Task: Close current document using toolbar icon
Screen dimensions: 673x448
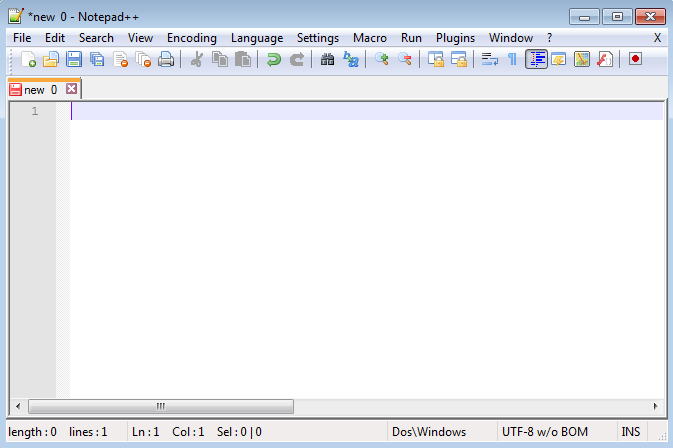Action: point(120,59)
